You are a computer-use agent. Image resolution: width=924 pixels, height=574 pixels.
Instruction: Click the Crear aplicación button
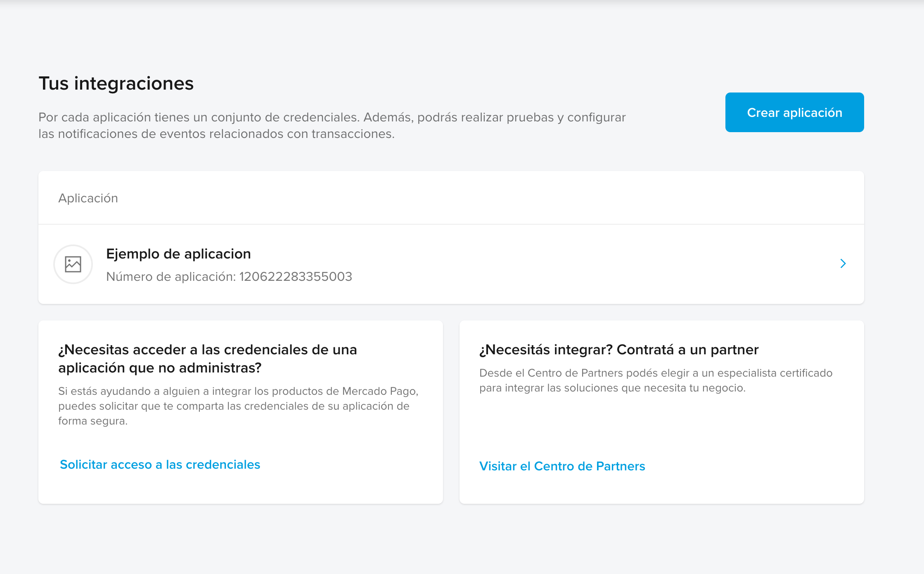point(794,112)
